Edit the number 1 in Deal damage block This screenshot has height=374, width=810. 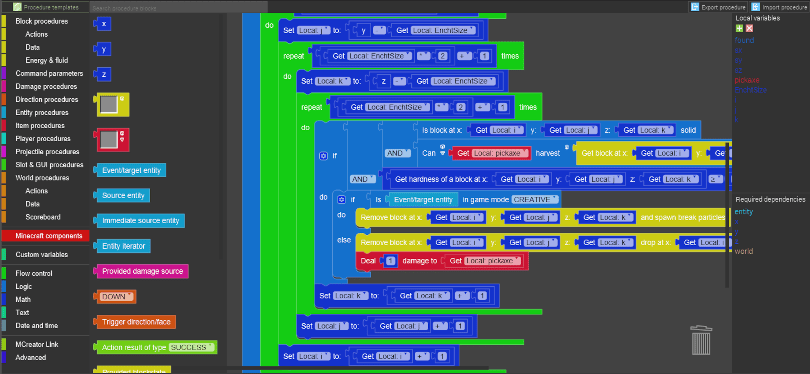click(x=391, y=261)
